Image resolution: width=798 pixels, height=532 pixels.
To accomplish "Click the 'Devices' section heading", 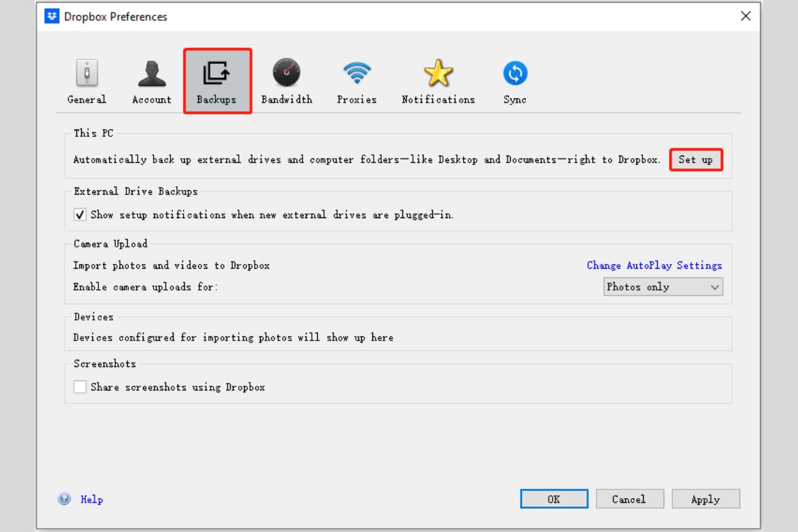I will pyautogui.click(x=94, y=317).
